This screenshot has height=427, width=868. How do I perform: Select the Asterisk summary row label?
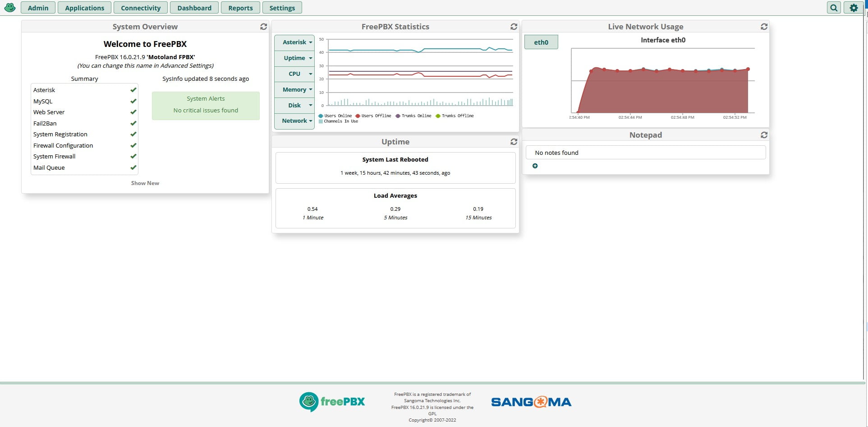(x=44, y=90)
